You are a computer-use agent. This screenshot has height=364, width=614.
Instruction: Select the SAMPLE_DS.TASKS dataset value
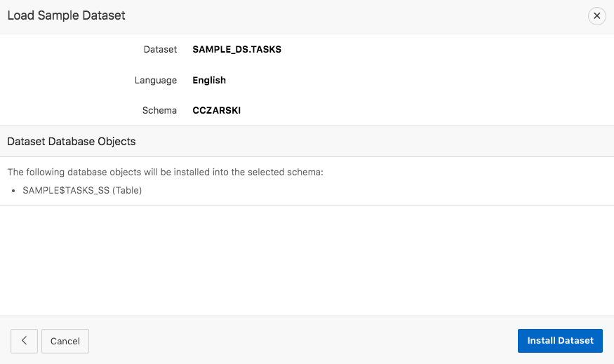pyautogui.click(x=236, y=50)
